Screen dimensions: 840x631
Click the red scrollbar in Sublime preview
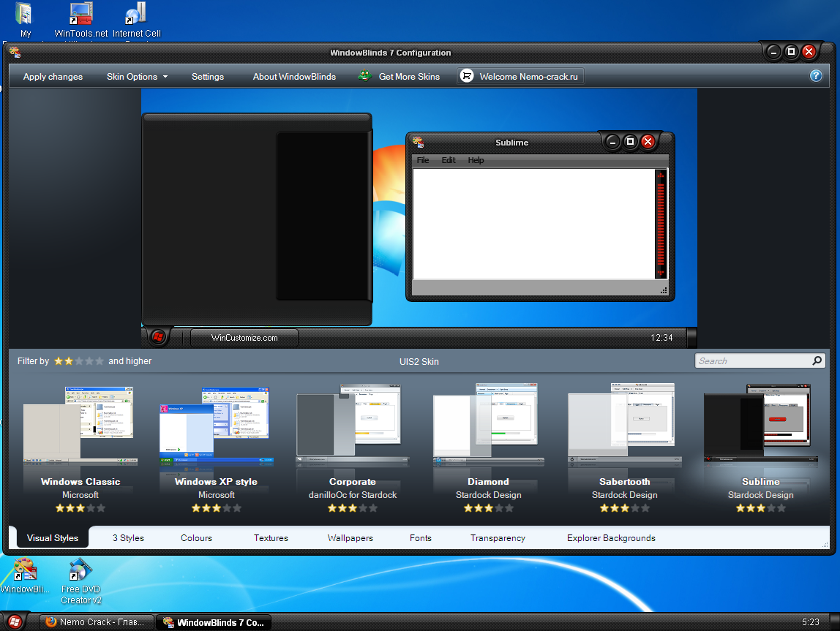point(661,224)
